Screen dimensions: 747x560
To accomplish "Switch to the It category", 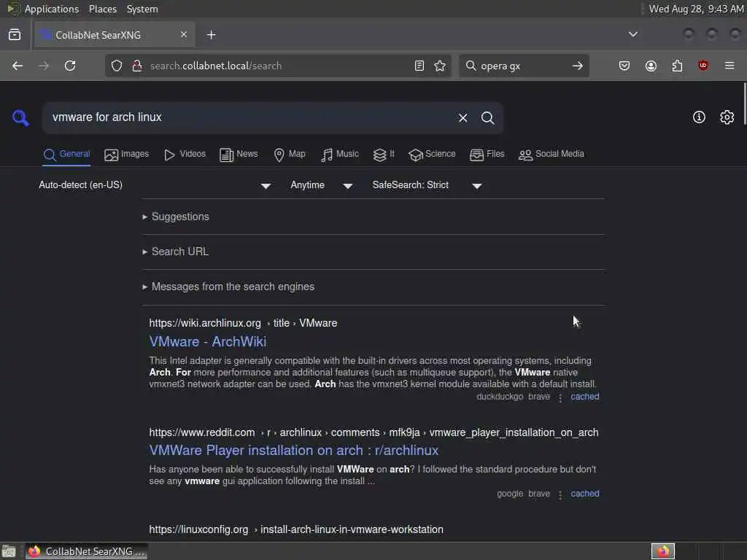I will (384, 155).
